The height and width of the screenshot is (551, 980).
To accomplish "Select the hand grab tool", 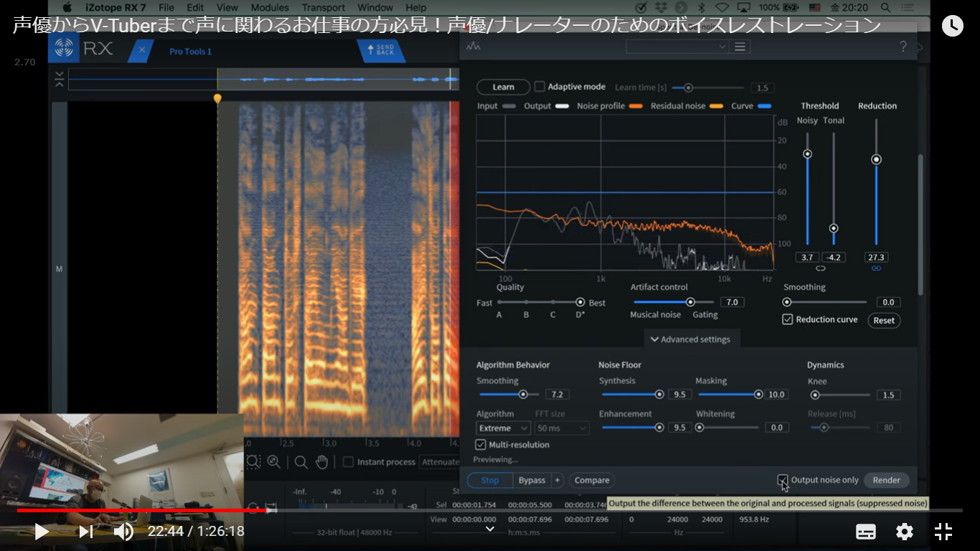I will pos(322,462).
